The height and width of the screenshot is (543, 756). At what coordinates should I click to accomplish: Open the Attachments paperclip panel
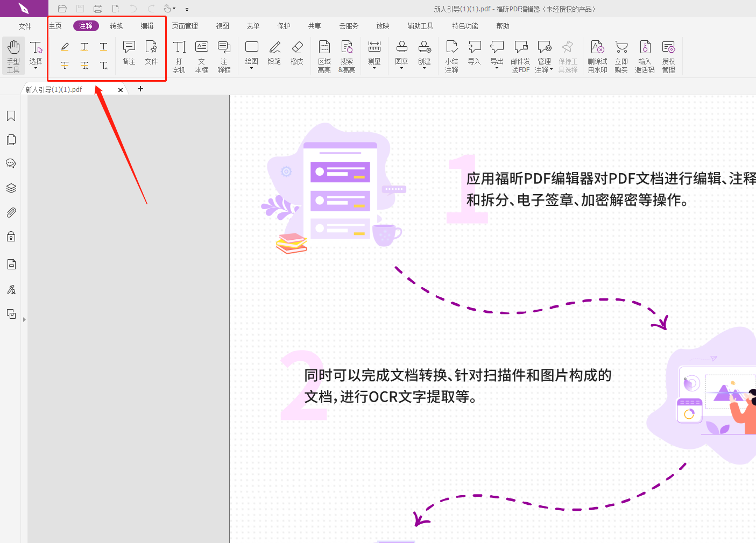11,212
